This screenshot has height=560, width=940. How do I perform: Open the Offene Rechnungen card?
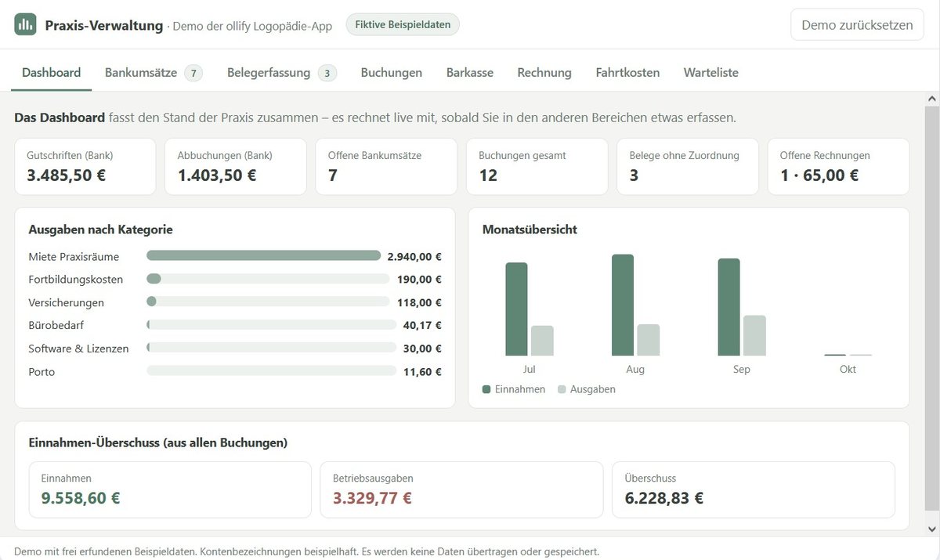pyautogui.click(x=838, y=166)
